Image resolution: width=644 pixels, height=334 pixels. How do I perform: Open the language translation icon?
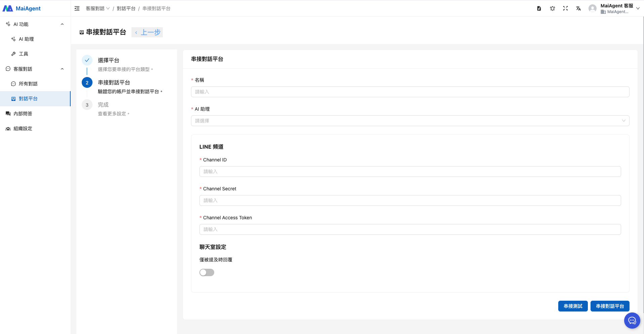[578, 8]
